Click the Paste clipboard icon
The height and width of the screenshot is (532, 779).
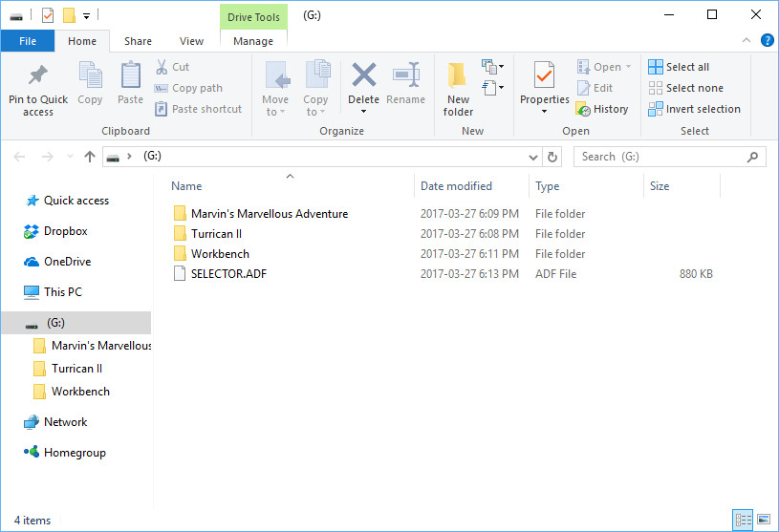coord(131,75)
